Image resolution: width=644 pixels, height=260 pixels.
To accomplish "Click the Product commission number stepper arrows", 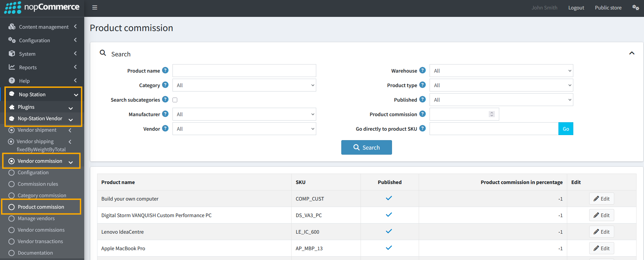I will [x=492, y=114].
